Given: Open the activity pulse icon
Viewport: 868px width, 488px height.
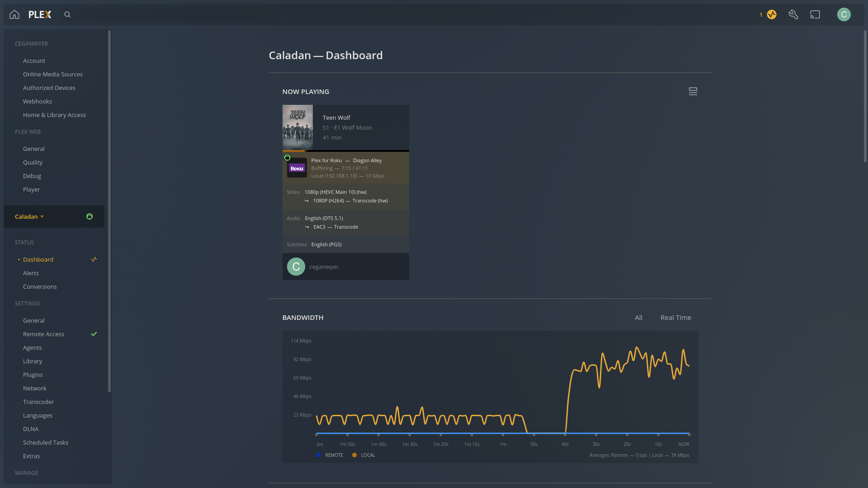Looking at the screenshot, I should [x=772, y=14].
